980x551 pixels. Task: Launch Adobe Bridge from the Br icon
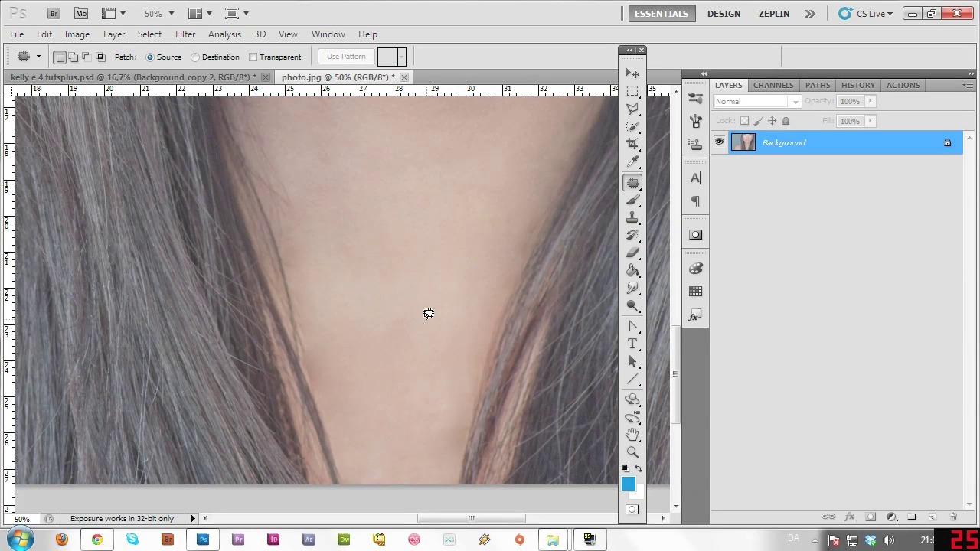point(53,13)
